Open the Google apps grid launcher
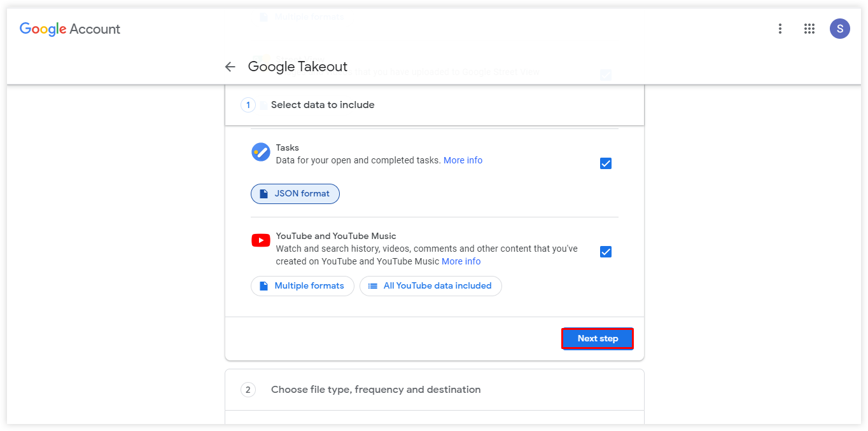 (x=809, y=29)
